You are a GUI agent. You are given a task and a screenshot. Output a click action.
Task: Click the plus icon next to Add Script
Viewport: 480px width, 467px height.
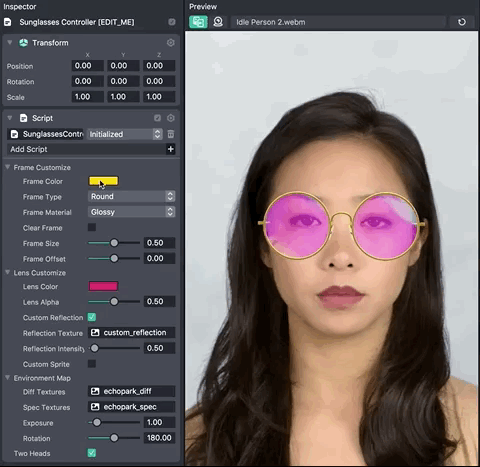[x=171, y=149]
